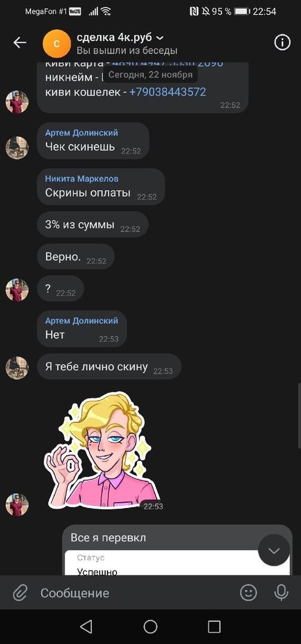Tap the orange chat avatar
Viewport: 301px width, 644px height.
point(57,43)
